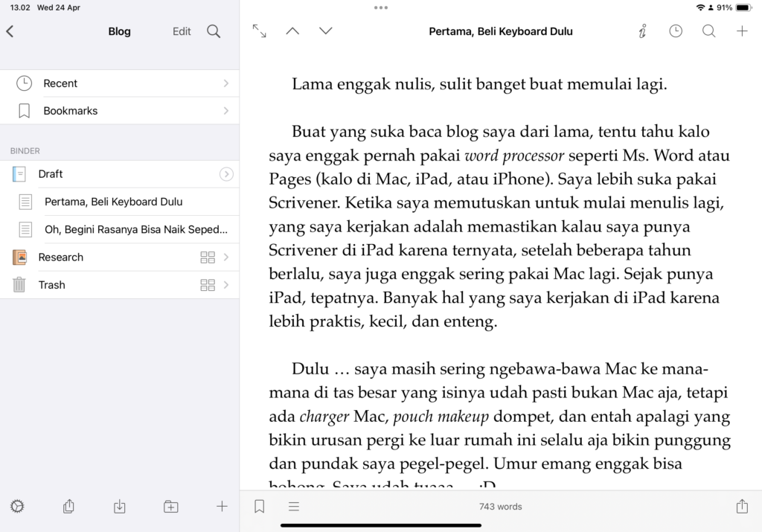Share the document from editor footer
Viewport: 762px width, 532px height.
pyautogui.click(x=742, y=506)
